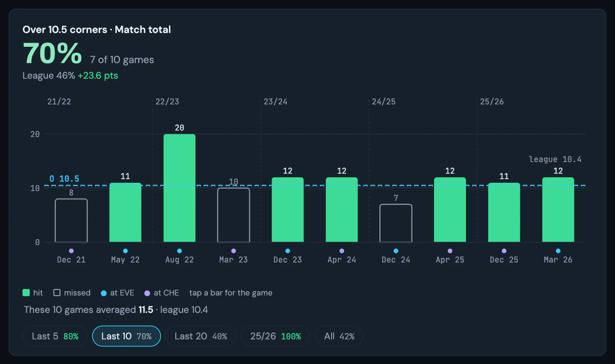Tap the Apr 24 bar showing 12
This screenshot has width=615, height=364.
(342, 210)
